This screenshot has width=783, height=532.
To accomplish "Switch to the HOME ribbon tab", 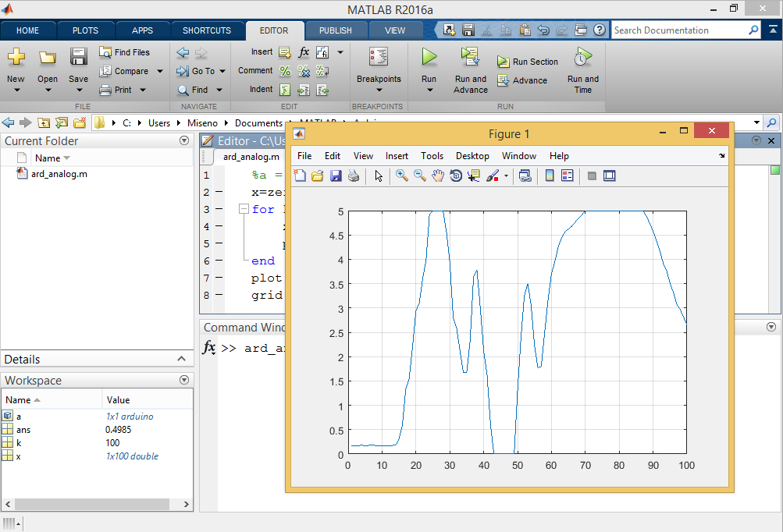I will point(27,30).
